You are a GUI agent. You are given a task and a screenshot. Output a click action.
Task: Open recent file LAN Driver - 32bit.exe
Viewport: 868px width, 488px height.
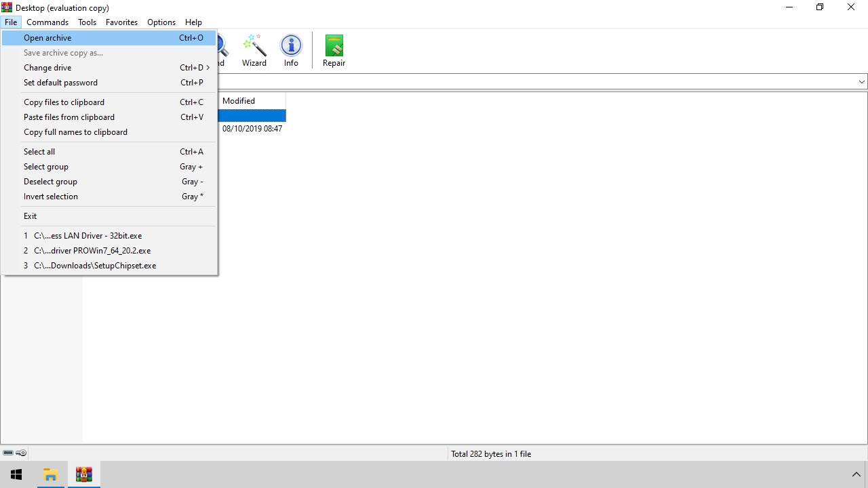109,236
